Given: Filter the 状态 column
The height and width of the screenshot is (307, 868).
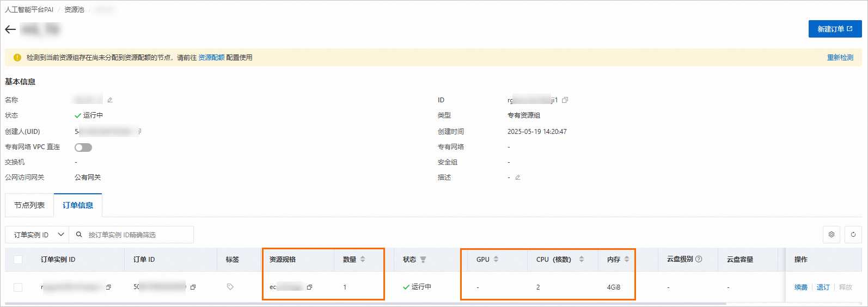Looking at the screenshot, I should tap(423, 260).
